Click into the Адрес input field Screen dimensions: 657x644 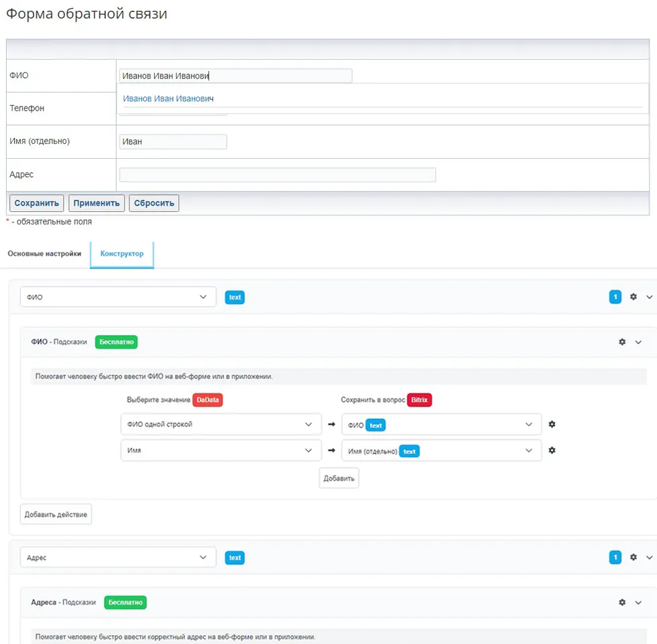(x=277, y=175)
